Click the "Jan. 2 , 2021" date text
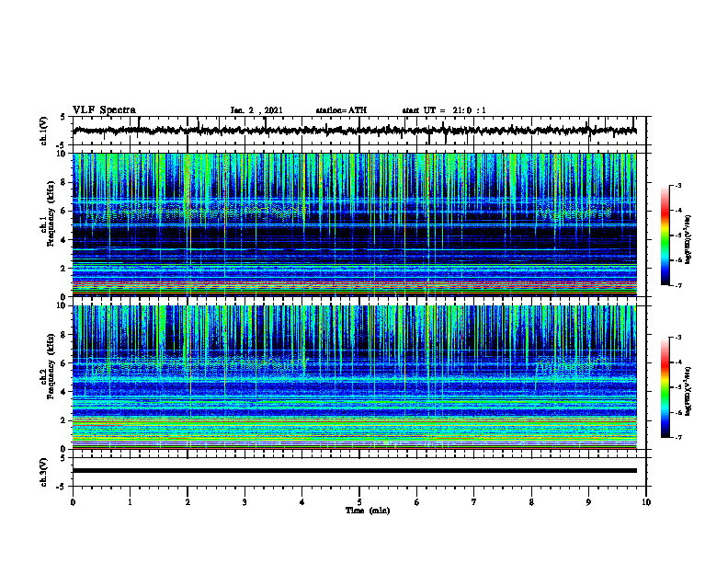Viewport: 728px width, 563px height. [x=256, y=110]
